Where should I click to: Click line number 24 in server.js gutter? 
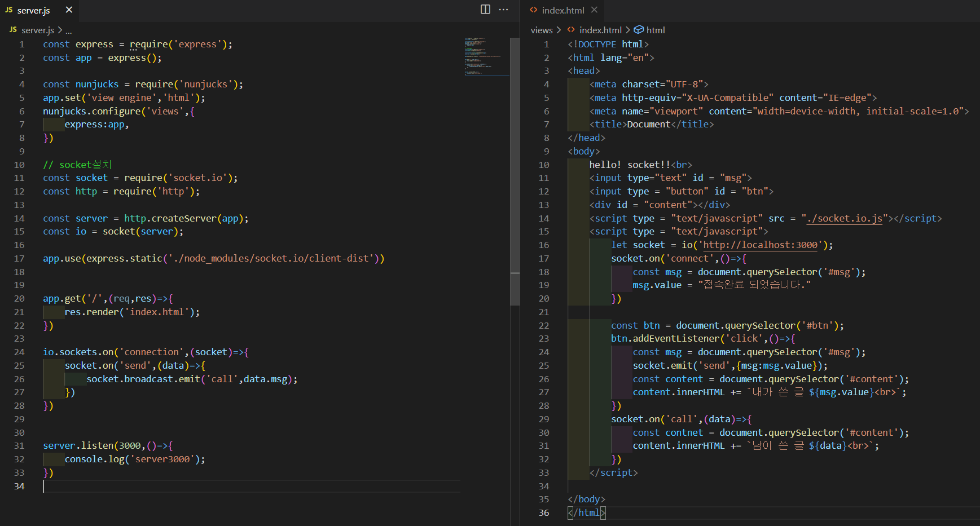[19, 352]
